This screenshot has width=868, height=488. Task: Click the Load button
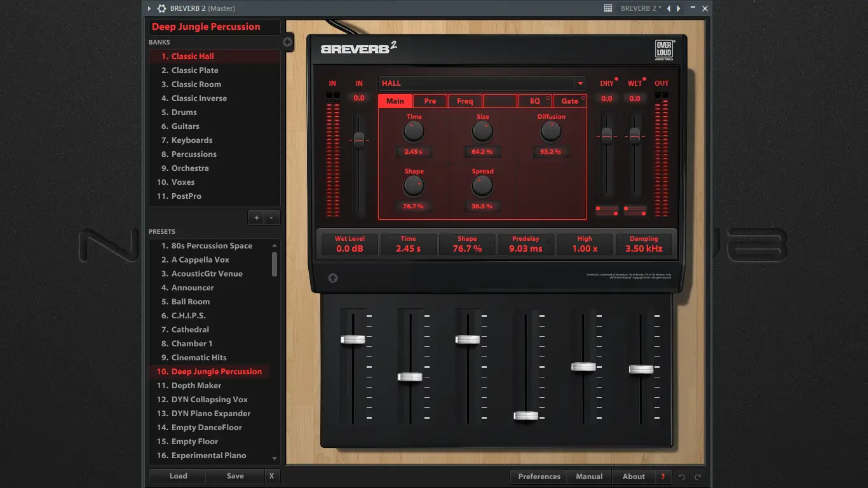[x=178, y=476]
